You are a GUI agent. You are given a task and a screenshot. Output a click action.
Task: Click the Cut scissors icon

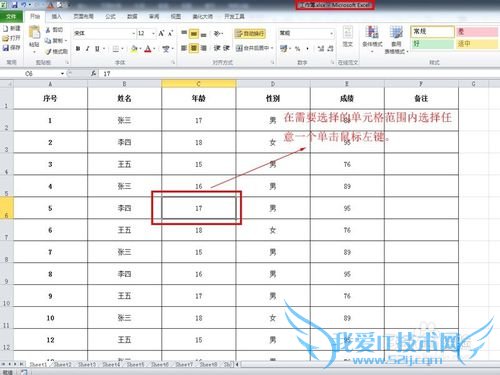[x=48, y=30]
